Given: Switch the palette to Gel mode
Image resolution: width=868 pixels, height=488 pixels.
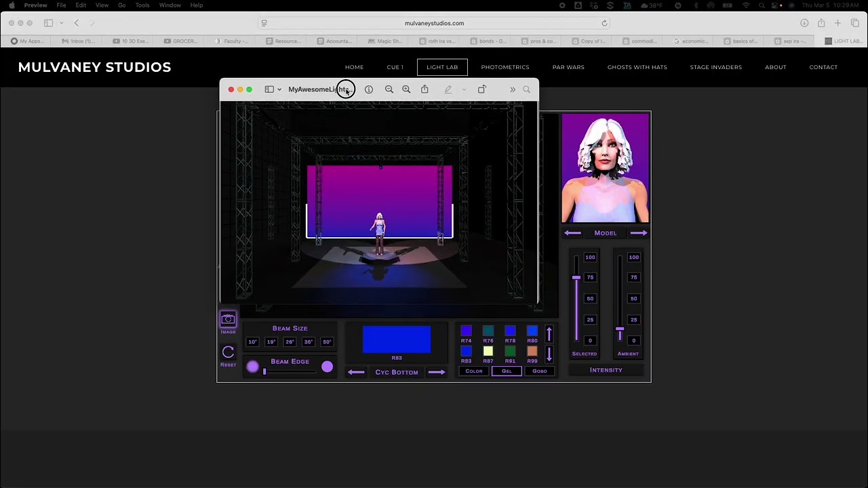Looking at the screenshot, I should (507, 371).
